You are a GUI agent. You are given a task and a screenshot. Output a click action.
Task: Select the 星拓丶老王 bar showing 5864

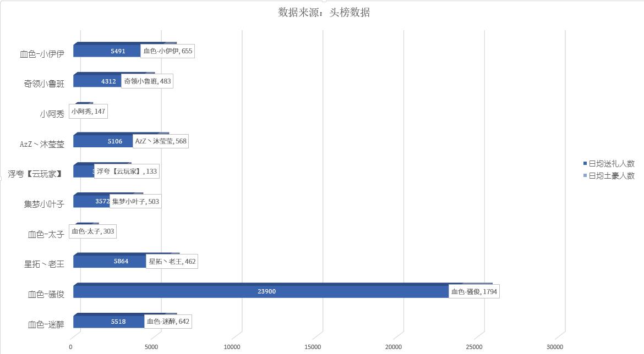coord(110,262)
